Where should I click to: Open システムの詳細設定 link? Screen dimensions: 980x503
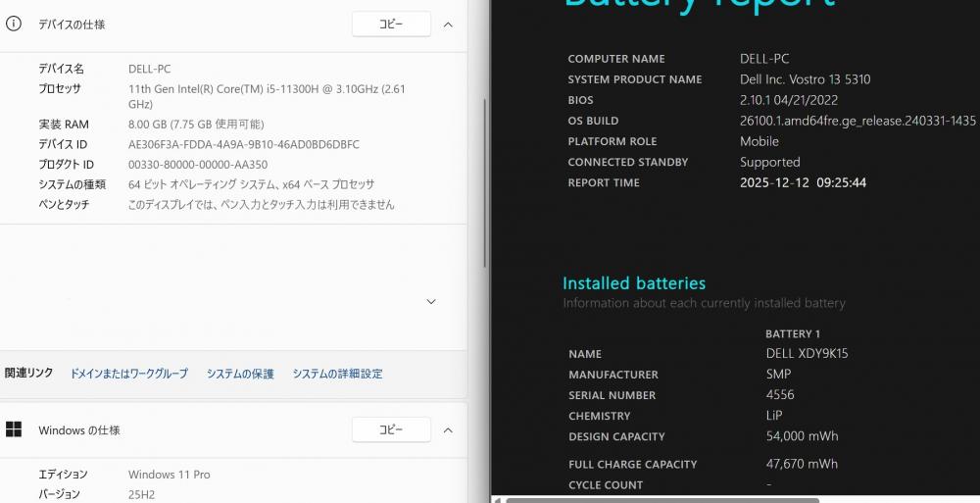tap(337, 374)
